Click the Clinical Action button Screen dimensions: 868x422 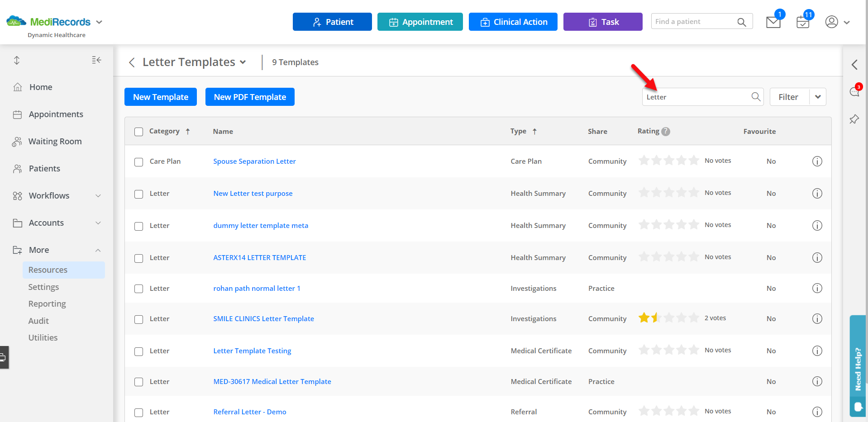(513, 22)
